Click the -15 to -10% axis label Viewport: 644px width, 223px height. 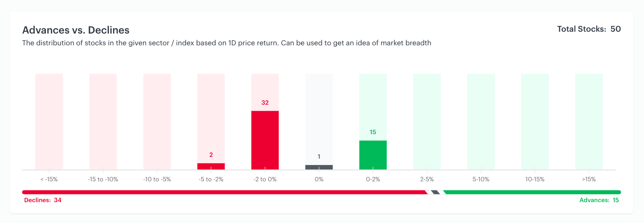[x=103, y=179]
